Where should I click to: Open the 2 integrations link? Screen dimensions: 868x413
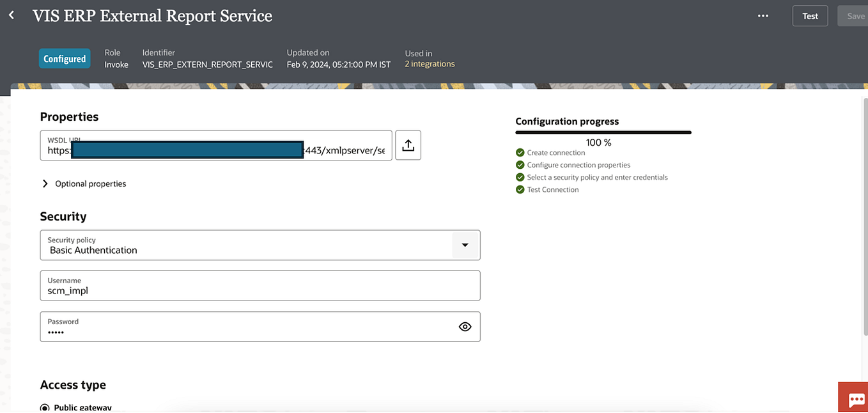coord(430,63)
